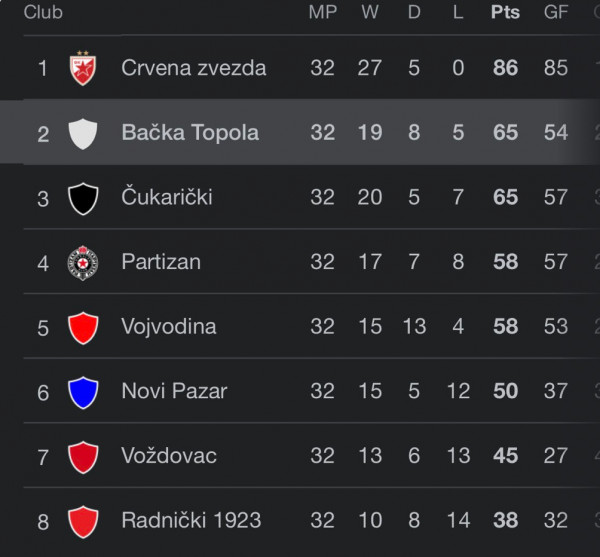Click the red shield beside Voždovac
600x557 pixels.
click(x=83, y=457)
